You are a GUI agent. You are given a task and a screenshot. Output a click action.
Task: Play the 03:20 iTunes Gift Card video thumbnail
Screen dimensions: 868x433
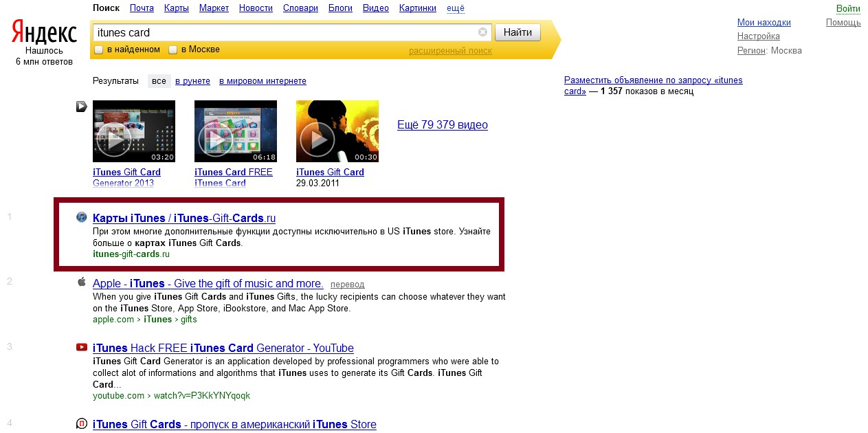(134, 131)
